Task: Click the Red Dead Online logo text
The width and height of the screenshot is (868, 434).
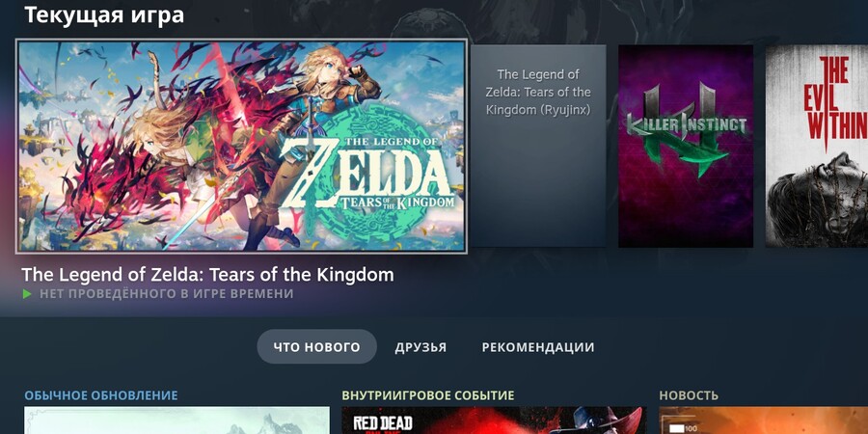Action: [383, 425]
